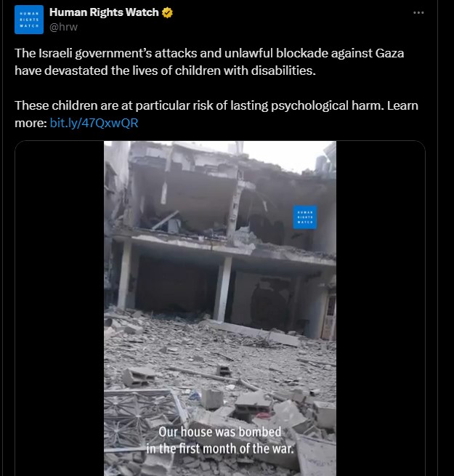
Task: Click the word "Gaza" in the tweet
Action: click(389, 53)
